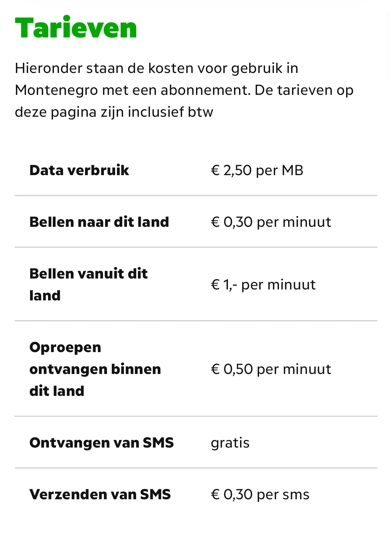Screen dimensions: 392x540
Task: Click the gratis value for SMS
Action: click(230, 443)
